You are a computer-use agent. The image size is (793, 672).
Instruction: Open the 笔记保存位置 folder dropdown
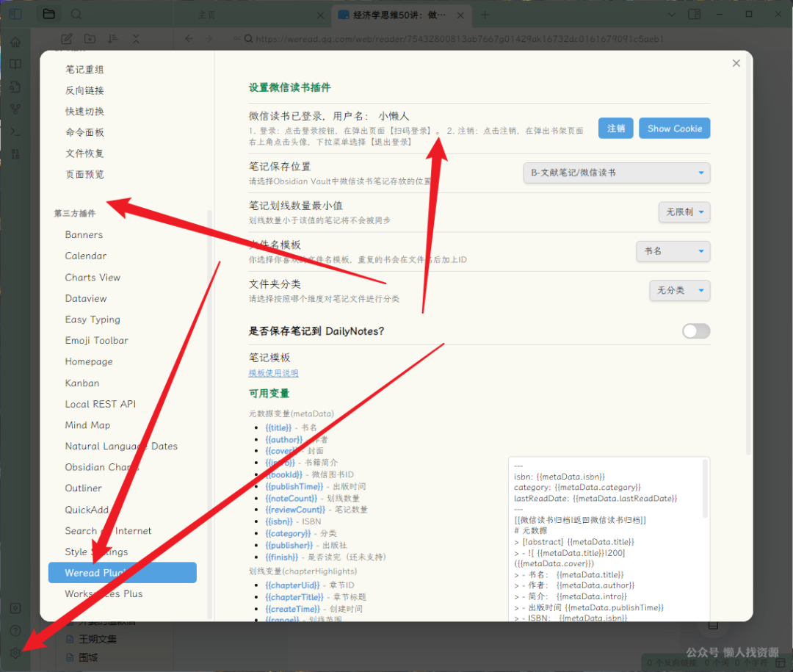(x=617, y=173)
